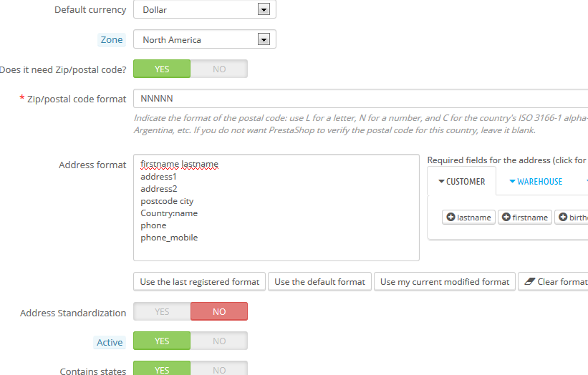Viewport: 588px width, 375px height.
Task: Click the Customer tab caret arrow
Action: (x=441, y=182)
